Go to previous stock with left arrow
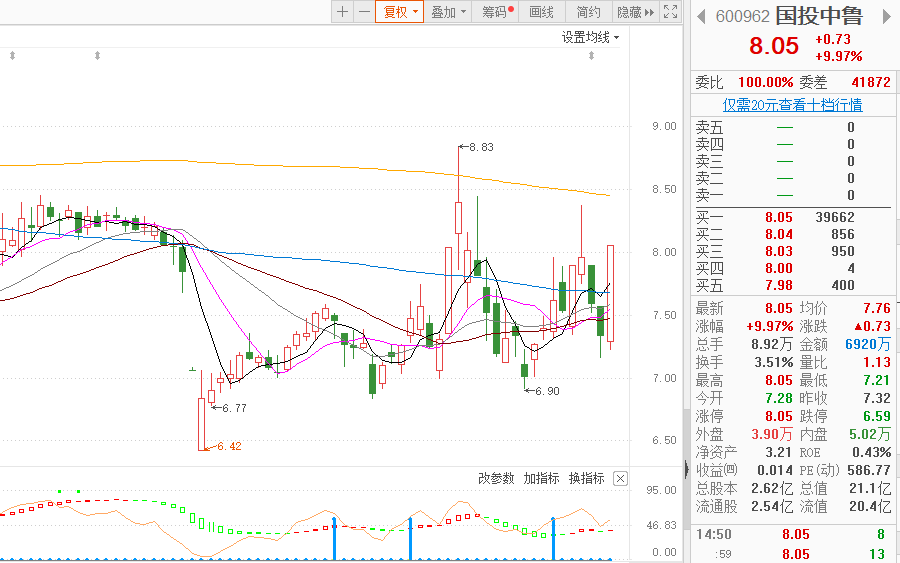900x563 pixels. pyautogui.click(x=702, y=17)
